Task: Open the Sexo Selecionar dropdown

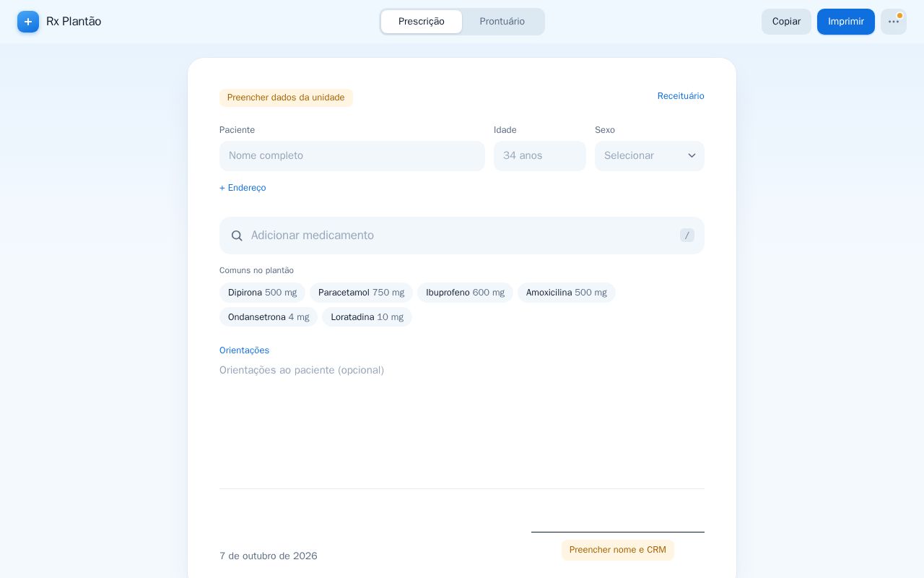Action: 650,156
